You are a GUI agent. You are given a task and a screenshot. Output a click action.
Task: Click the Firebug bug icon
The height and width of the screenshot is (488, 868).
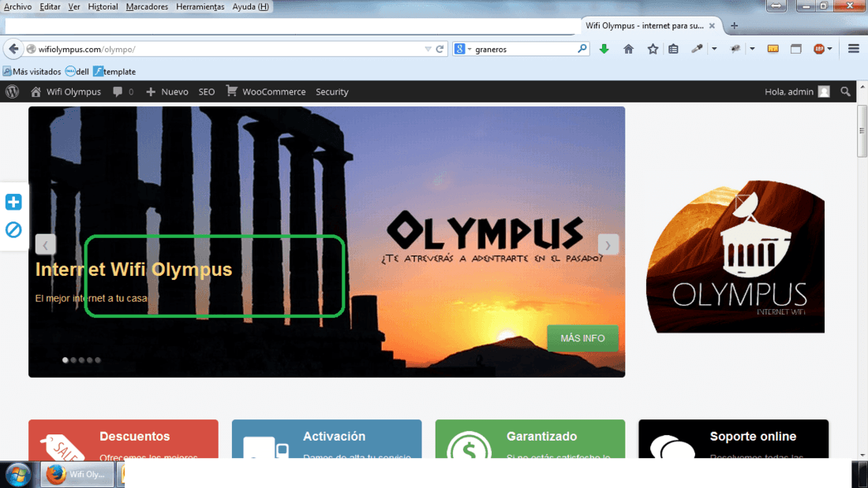point(735,49)
